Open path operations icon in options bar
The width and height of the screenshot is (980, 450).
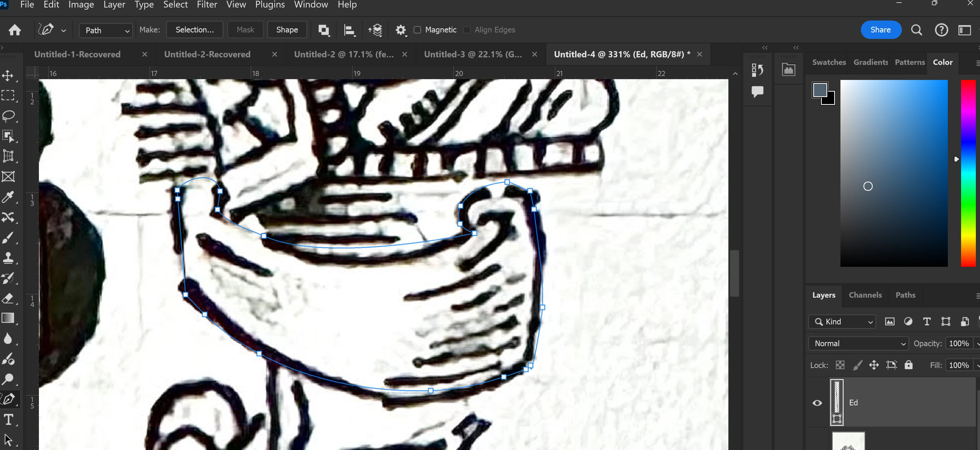point(324,30)
